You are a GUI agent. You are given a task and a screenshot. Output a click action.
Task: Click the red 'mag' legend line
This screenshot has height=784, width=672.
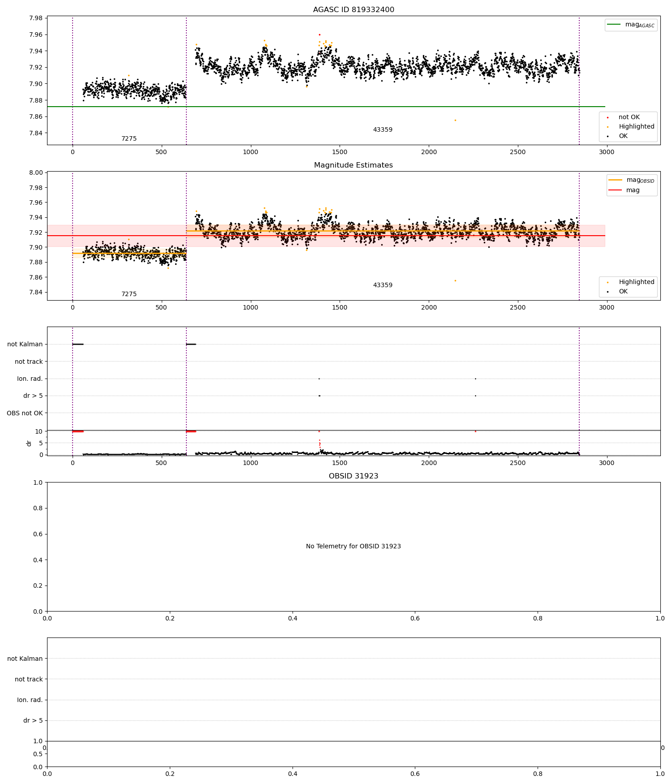click(615, 190)
